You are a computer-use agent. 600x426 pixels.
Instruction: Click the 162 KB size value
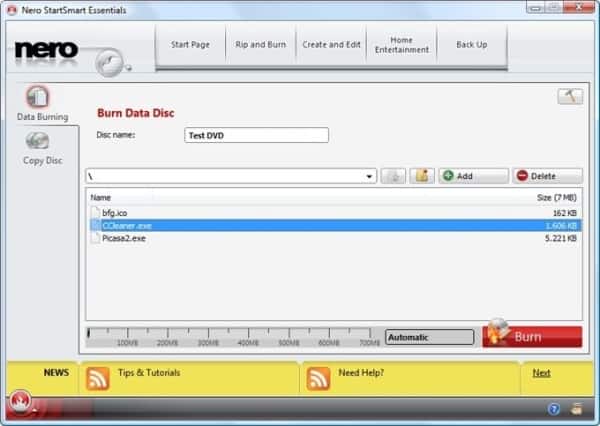[564, 213]
